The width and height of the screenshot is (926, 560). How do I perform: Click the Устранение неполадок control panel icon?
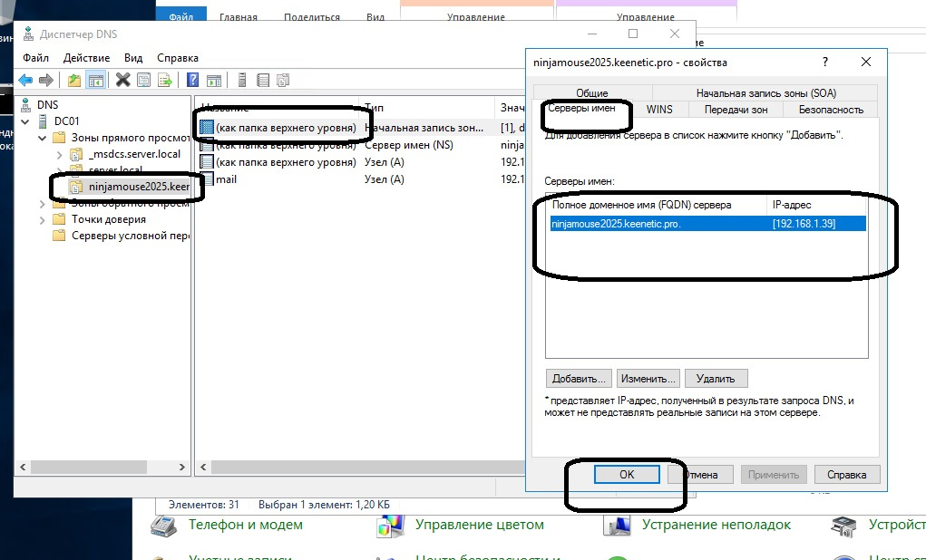click(x=617, y=526)
